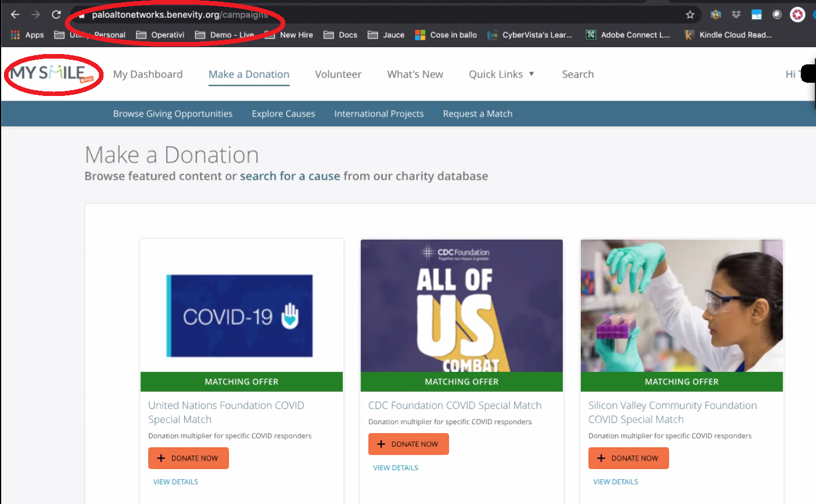This screenshot has width=816, height=504.
Task: Go to the Volunteer tab
Action: coord(338,74)
